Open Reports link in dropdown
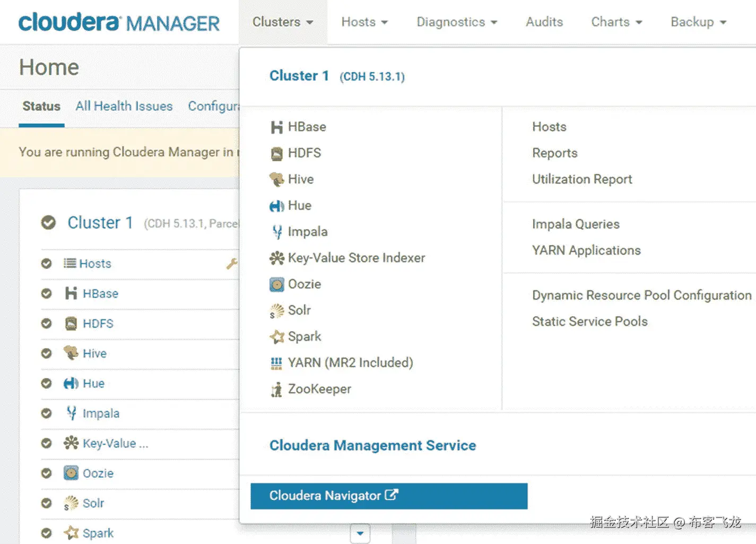The width and height of the screenshot is (756, 544). point(554,153)
